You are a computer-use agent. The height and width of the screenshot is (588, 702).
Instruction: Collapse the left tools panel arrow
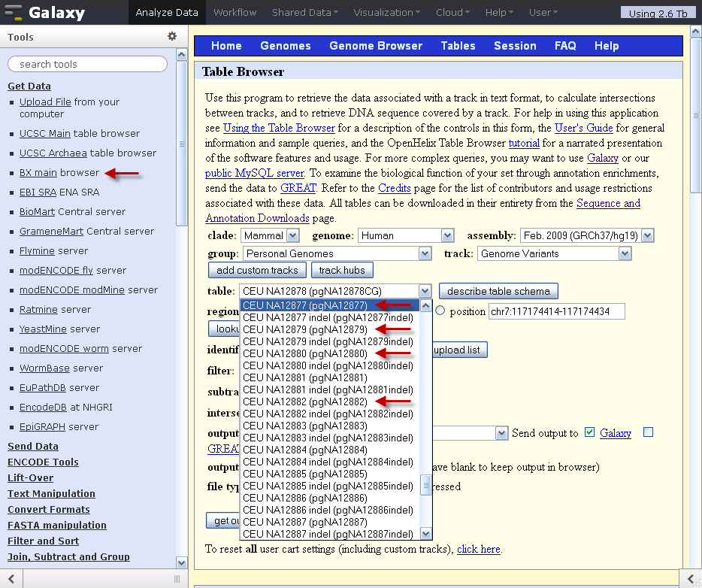11,578
